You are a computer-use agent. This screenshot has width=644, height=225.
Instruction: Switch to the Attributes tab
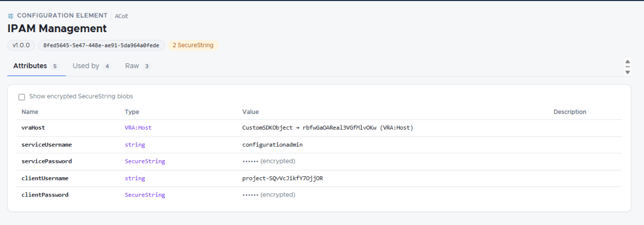(x=36, y=66)
